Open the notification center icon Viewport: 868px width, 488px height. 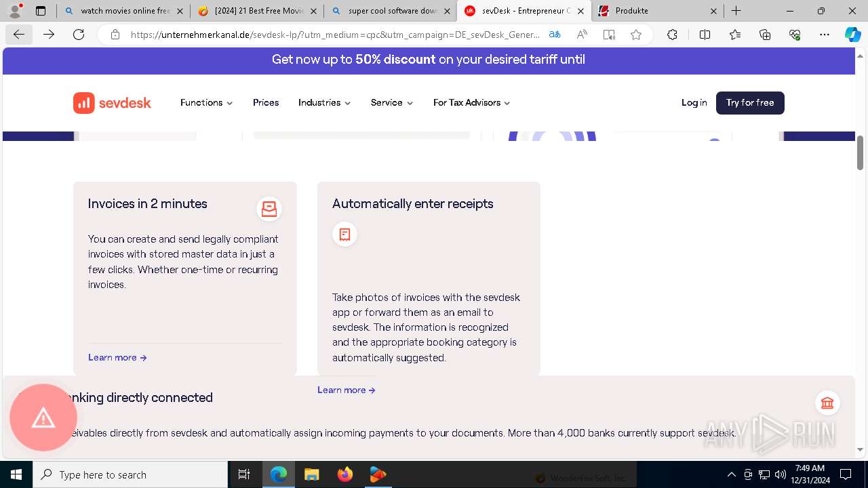click(846, 474)
